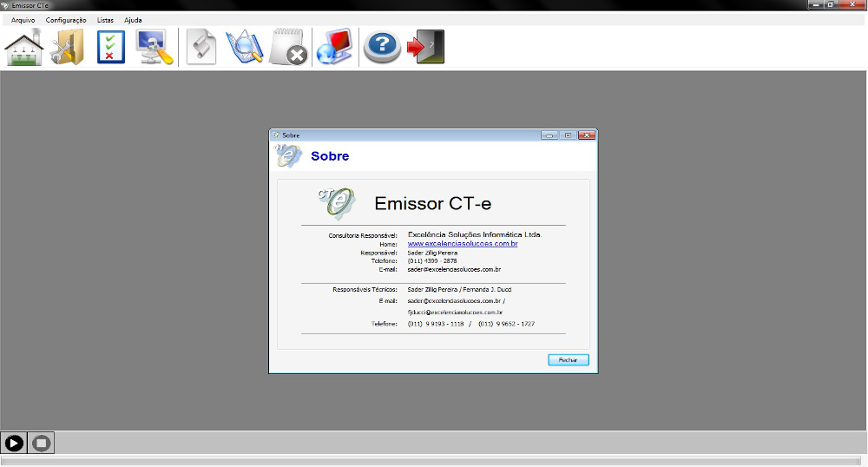Screen dimensions: 868x467
Task: Open help via blue question mark icon
Action: pos(381,47)
